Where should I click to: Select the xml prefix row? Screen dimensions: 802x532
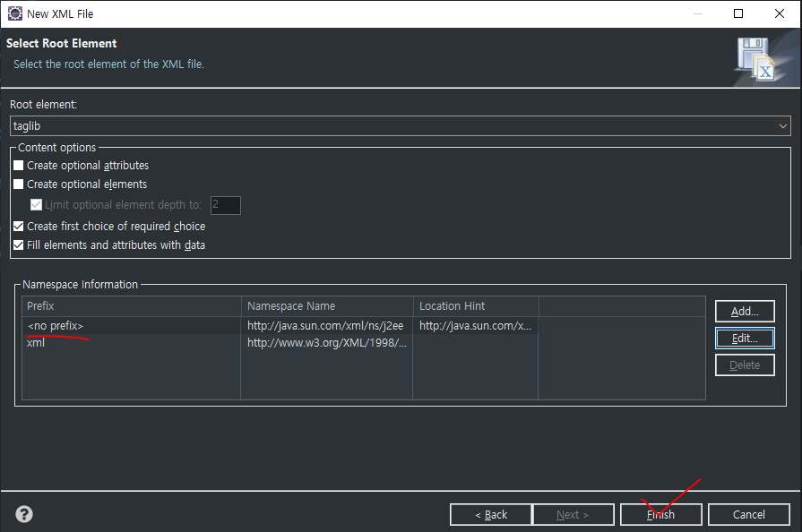[364, 342]
